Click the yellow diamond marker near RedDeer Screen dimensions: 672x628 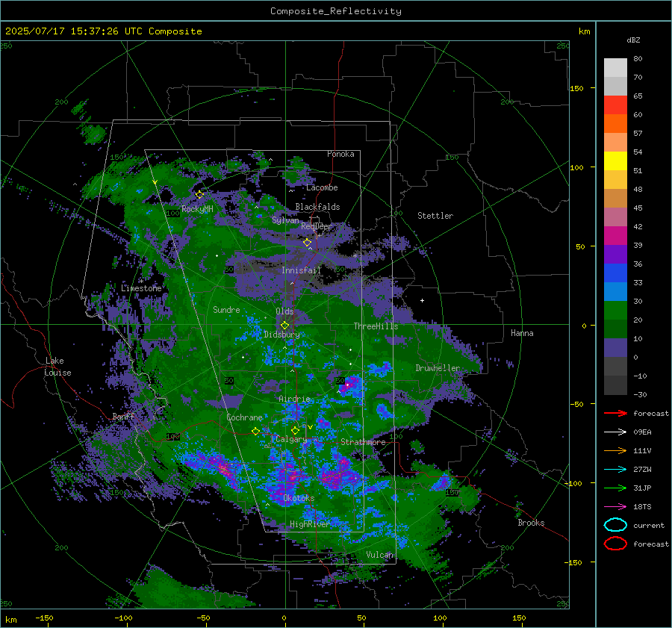click(x=308, y=243)
